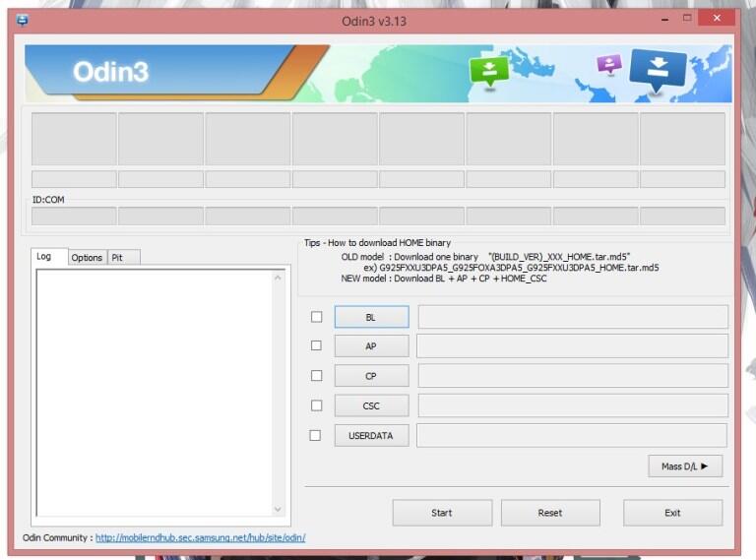
Task: Click the Odin3 app icon in title bar
Action: coord(23,21)
